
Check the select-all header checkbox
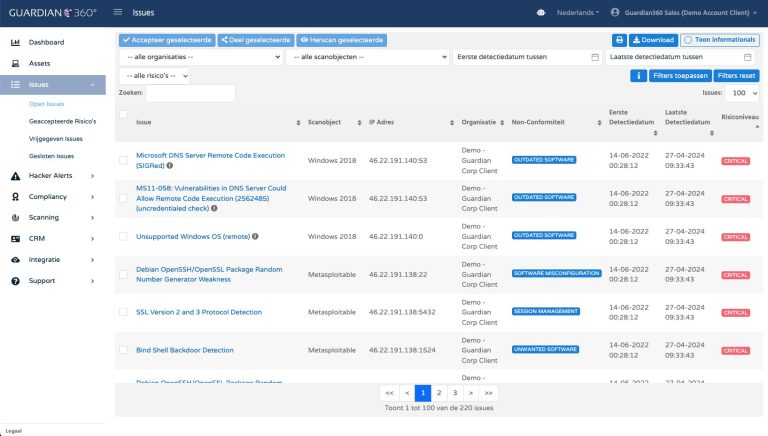point(123,115)
